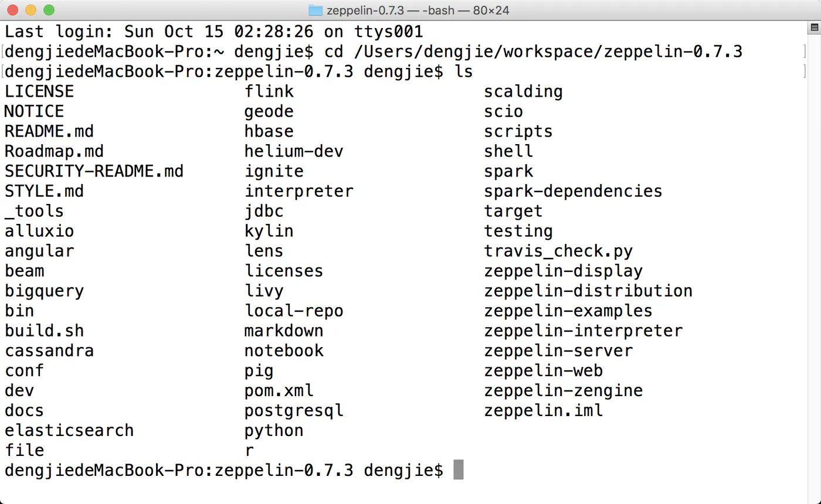
Task: Click the window title text zeppelin-0.7.3
Action: click(365, 11)
